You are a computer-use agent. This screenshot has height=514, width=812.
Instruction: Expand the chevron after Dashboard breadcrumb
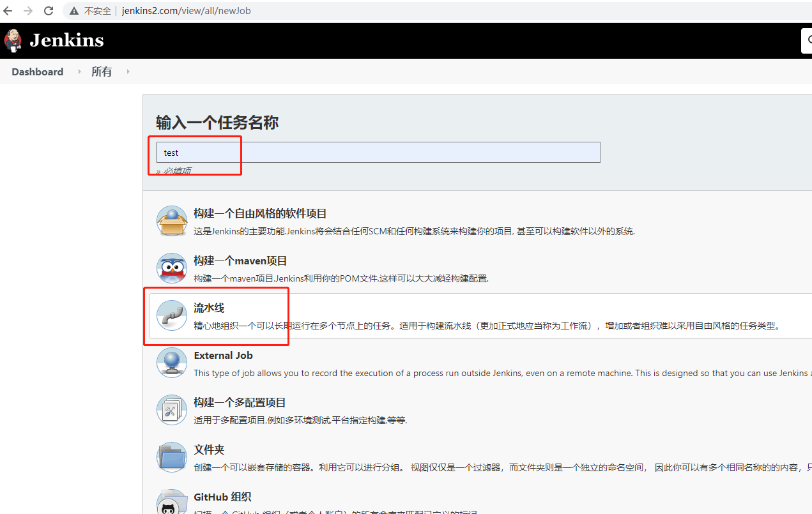pyautogui.click(x=79, y=72)
